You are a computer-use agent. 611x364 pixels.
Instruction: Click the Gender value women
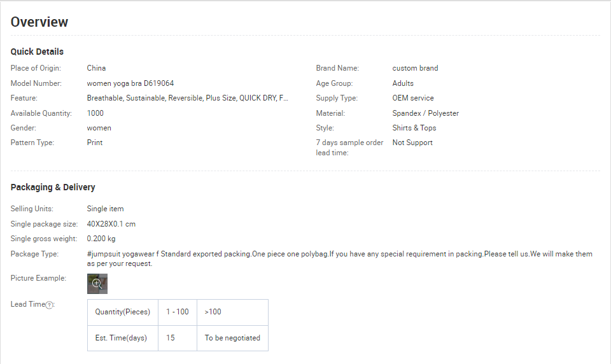coord(99,128)
